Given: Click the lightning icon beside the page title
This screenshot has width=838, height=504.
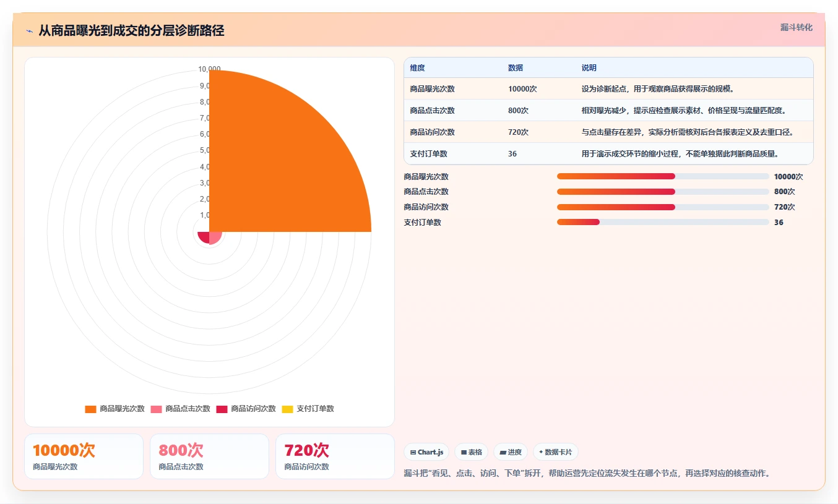Looking at the screenshot, I should click(x=29, y=30).
